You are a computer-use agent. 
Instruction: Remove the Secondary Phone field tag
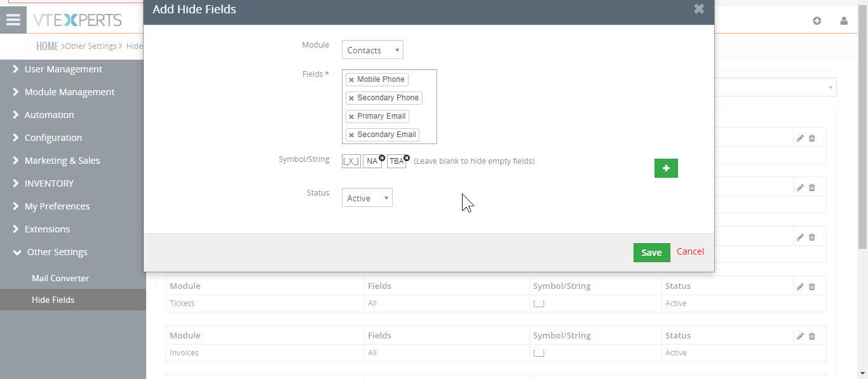point(351,98)
